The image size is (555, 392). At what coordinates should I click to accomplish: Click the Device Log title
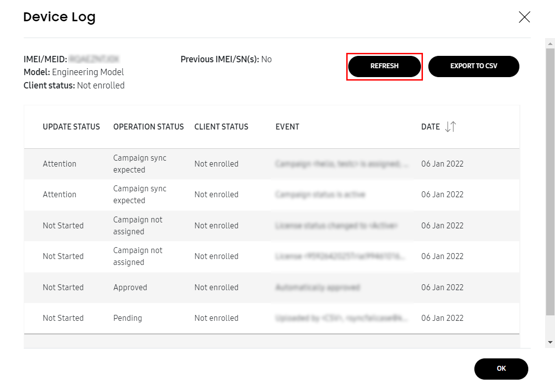click(59, 17)
